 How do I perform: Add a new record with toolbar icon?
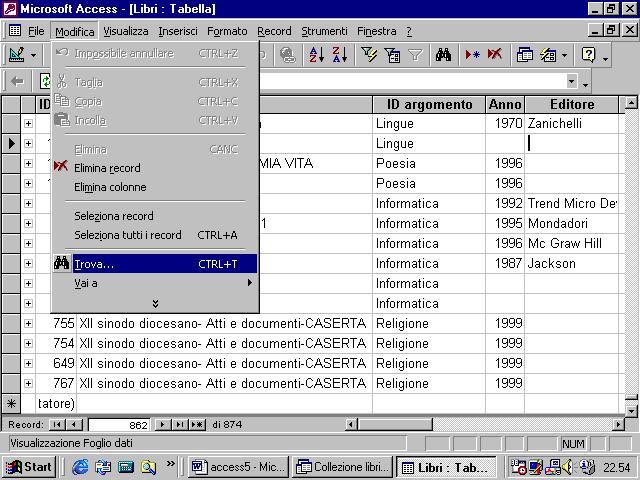pos(472,55)
